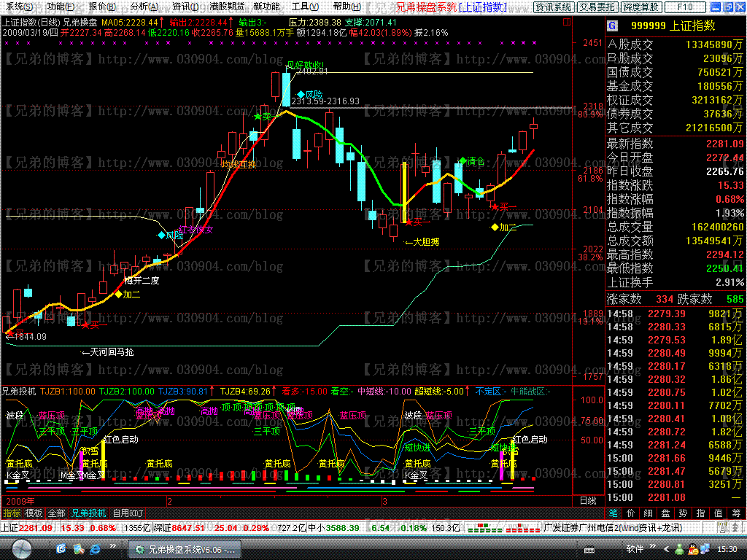Image resolution: width=747 pixels, height=560 pixels.
Task: Expand the quick launch overflow chevron
Action: [113, 546]
